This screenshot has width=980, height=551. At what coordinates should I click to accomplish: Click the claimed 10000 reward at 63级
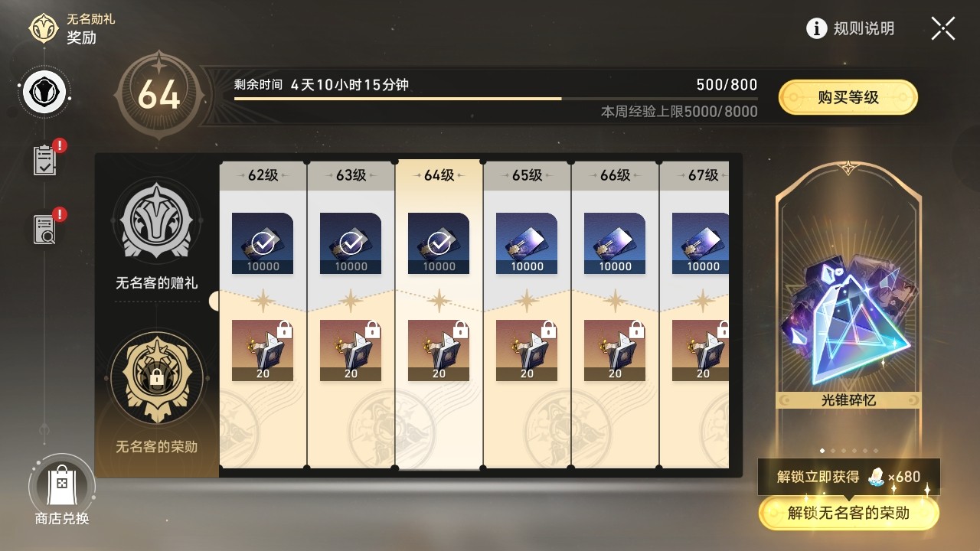pos(351,243)
